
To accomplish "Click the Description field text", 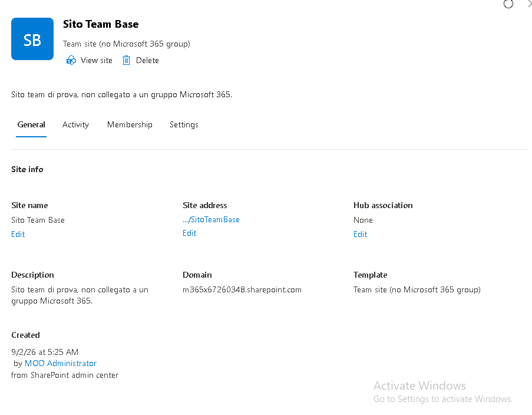I will pyautogui.click(x=80, y=295).
